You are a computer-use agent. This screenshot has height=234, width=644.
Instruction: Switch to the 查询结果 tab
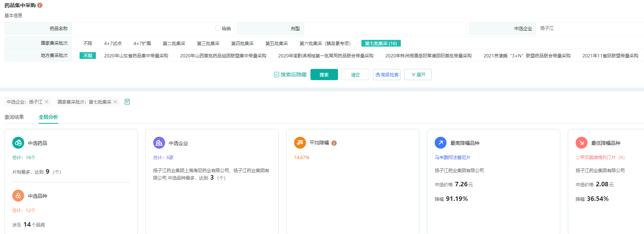pos(14,117)
